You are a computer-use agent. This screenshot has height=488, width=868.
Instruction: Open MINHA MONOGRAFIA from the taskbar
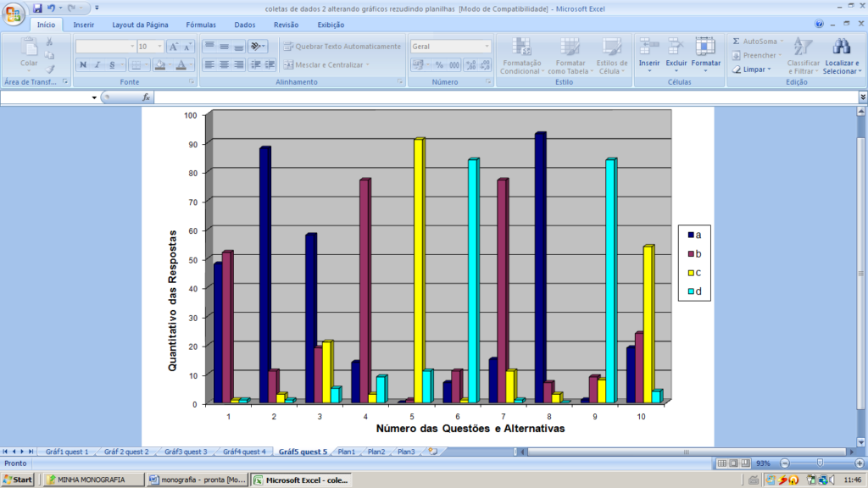tap(92, 480)
